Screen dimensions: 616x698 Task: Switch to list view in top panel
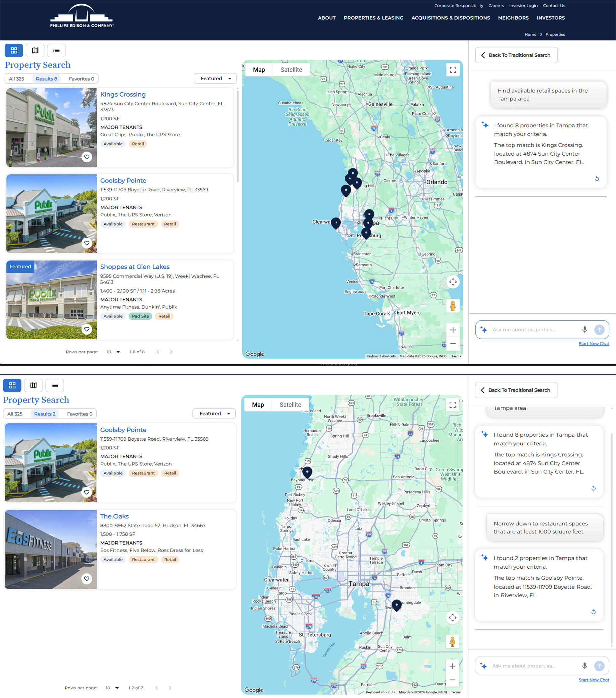56,50
